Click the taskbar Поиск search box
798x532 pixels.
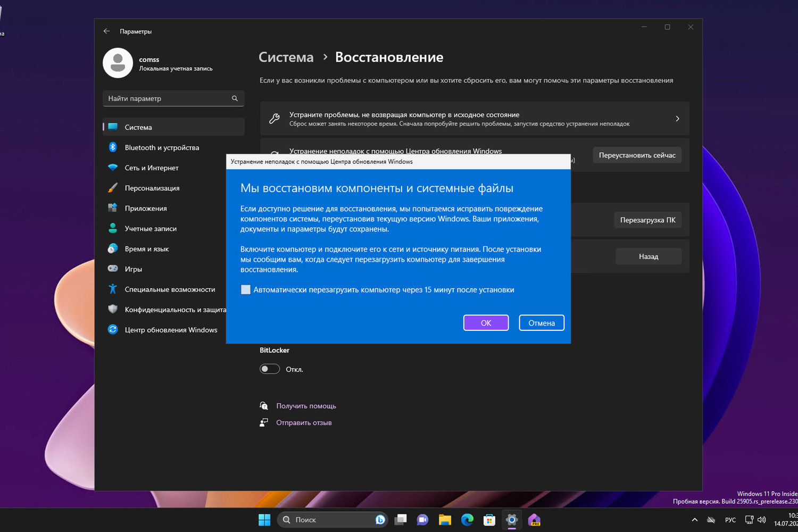[332, 520]
